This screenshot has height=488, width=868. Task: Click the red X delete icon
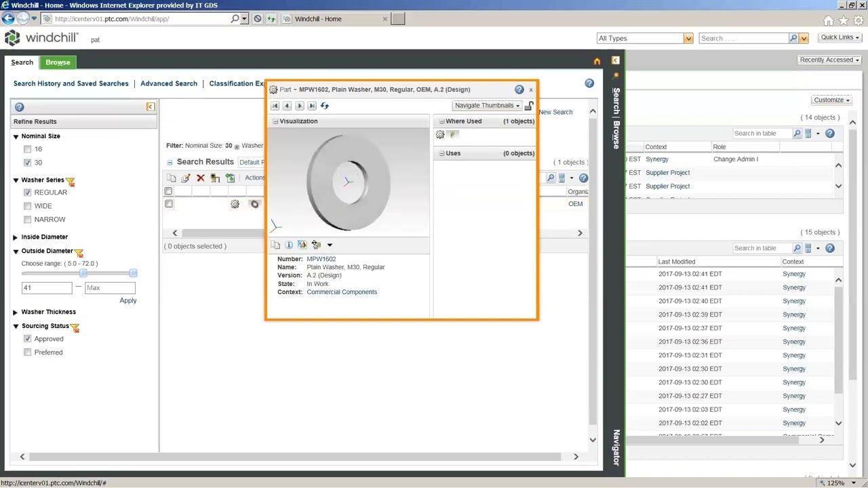(200, 178)
